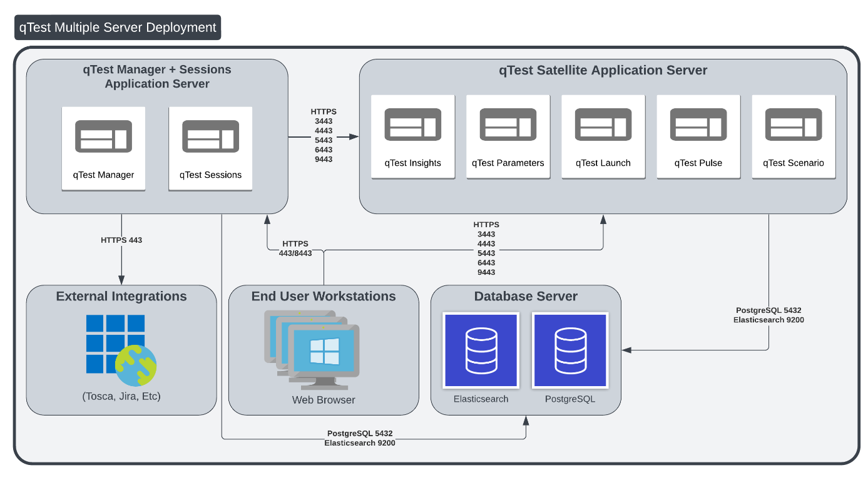This screenshot has width=868, height=480.
Task: Click the "Elasticsearch" caption under the database icon
Action: tap(481, 399)
